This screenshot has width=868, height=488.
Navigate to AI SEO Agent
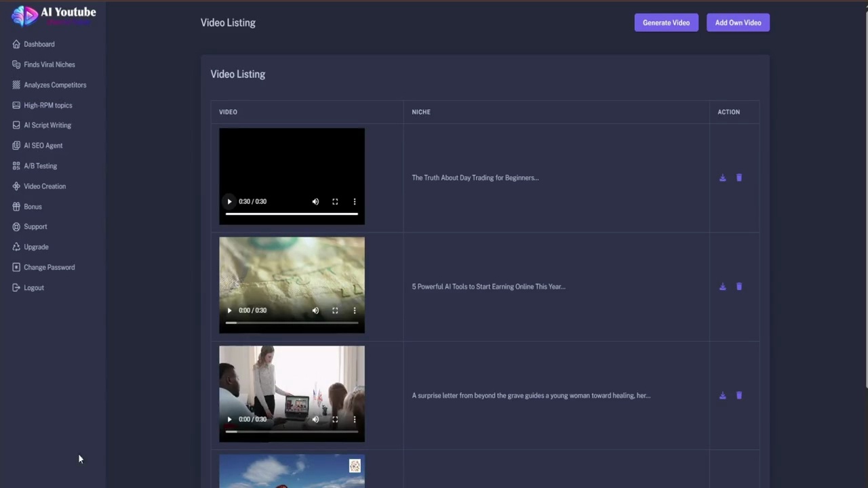[x=43, y=146]
